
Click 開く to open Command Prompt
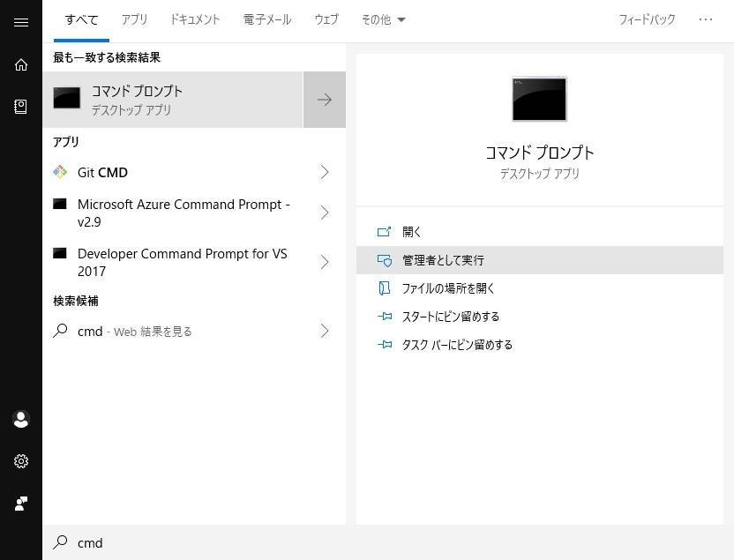(540, 232)
